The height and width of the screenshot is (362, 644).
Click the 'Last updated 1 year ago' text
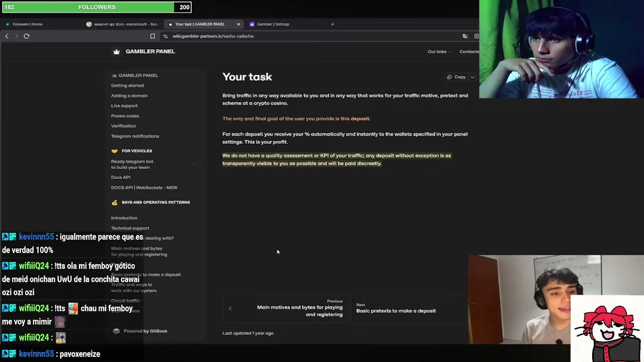tap(248, 333)
